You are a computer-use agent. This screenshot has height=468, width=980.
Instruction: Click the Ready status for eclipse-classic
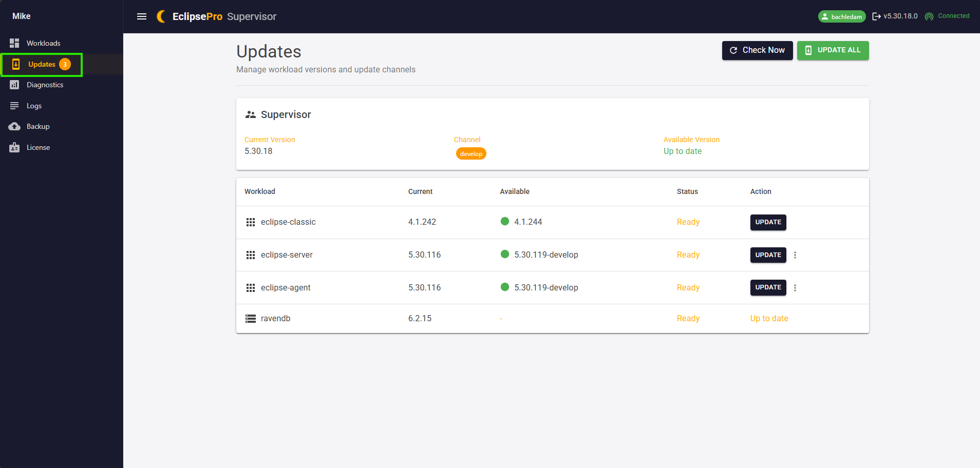click(688, 222)
